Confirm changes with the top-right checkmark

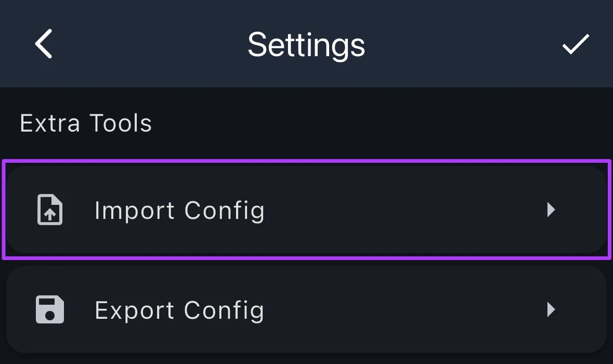point(576,44)
